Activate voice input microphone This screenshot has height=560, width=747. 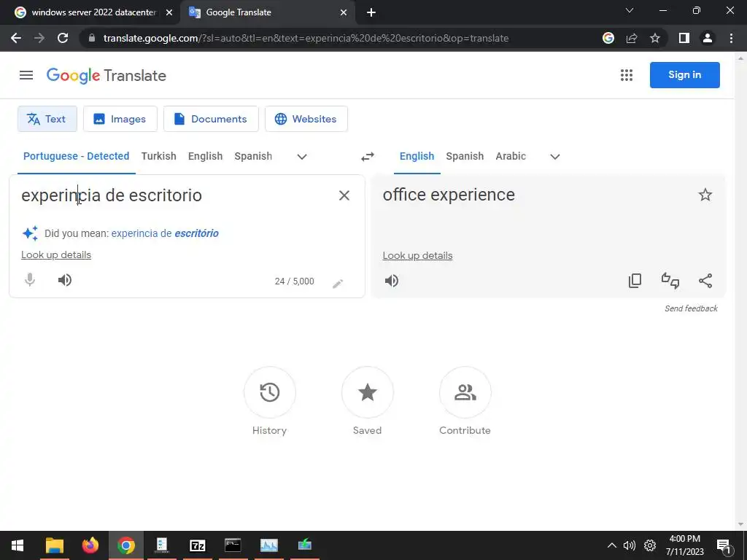29,280
